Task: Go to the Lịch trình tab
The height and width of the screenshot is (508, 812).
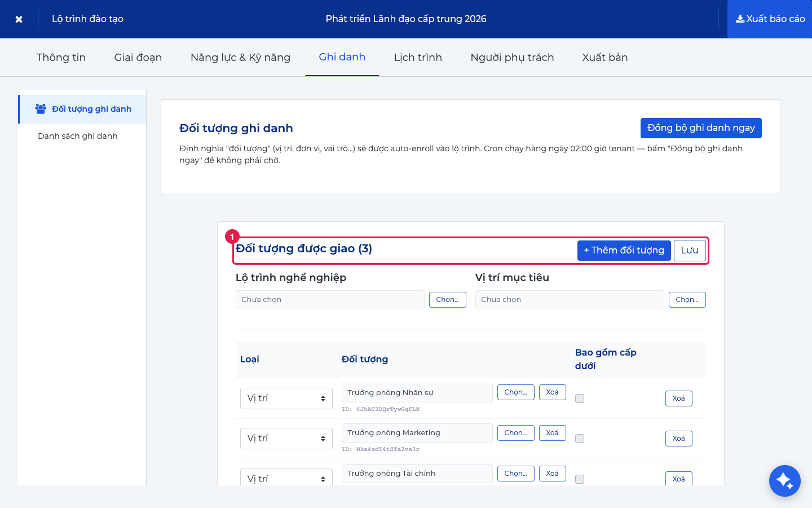Action: tap(418, 57)
